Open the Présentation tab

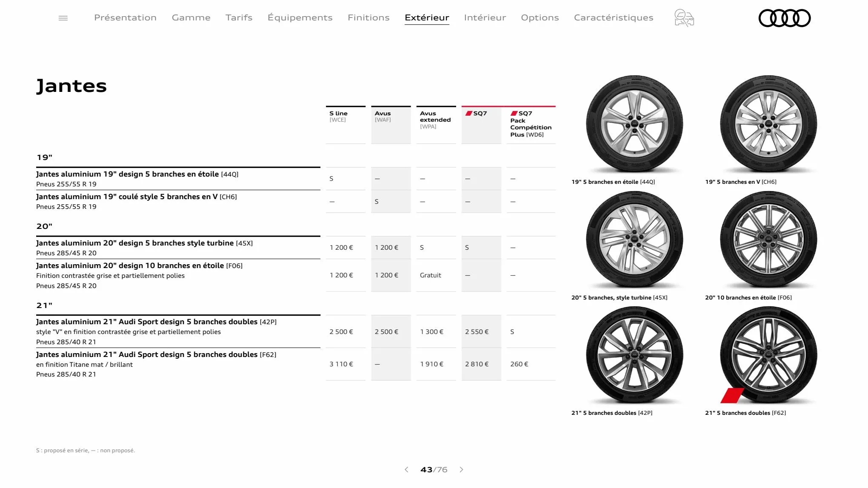click(125, 17)
